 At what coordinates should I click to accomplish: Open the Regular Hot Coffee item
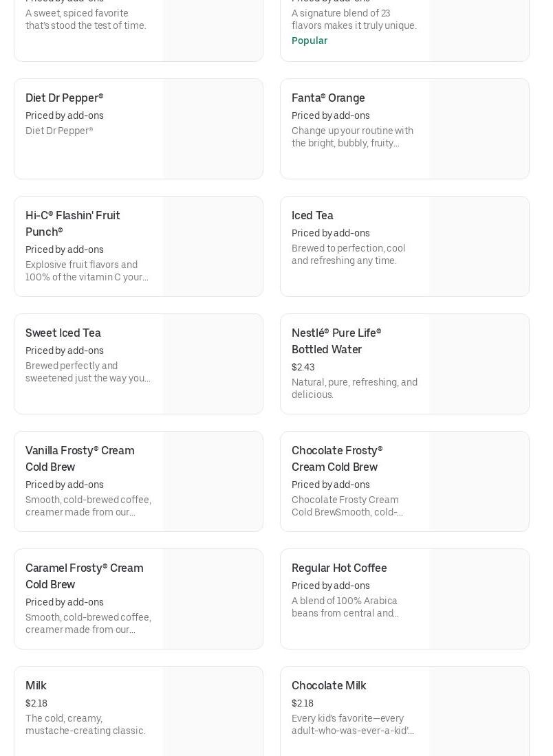point(339,568)
